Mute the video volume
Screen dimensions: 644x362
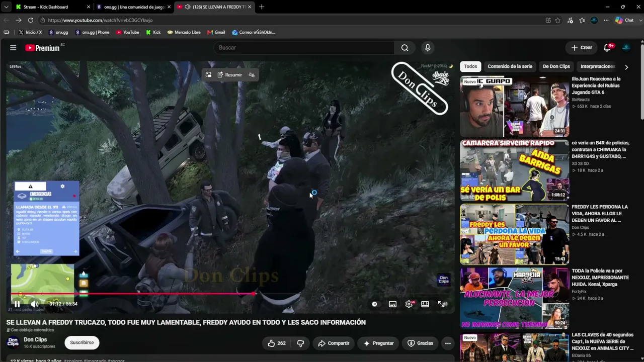click(34, 304)
